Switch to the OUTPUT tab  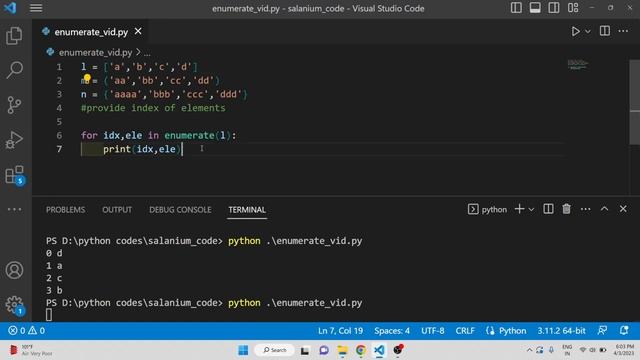pos(117,210)
